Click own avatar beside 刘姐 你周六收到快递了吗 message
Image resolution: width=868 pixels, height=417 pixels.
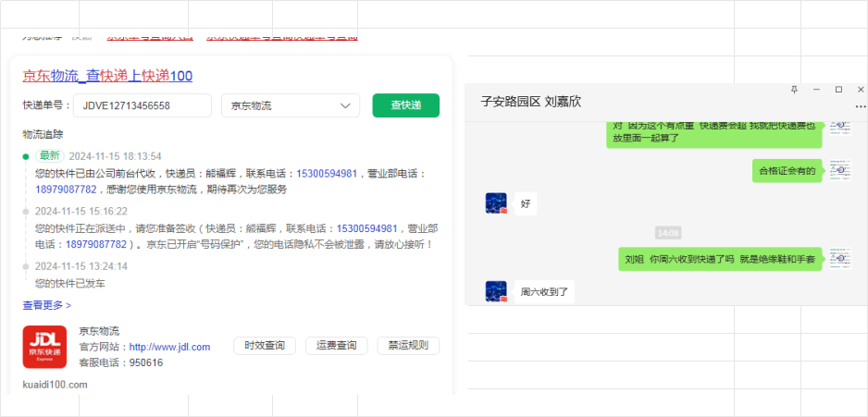coord(839,258)
